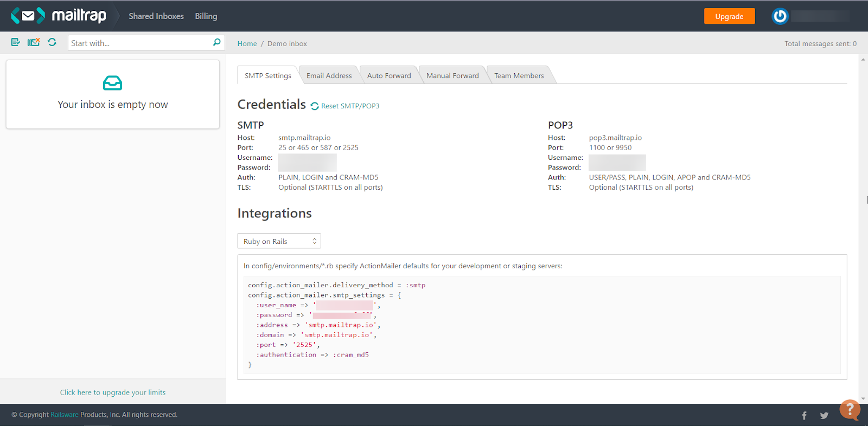Open Billing menu item
Viewport: 868px width, 426px height.
click(206, 16)
